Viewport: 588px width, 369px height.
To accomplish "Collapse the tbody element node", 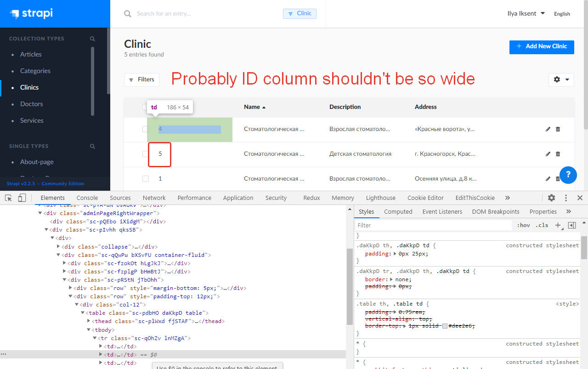I will 89,330.
